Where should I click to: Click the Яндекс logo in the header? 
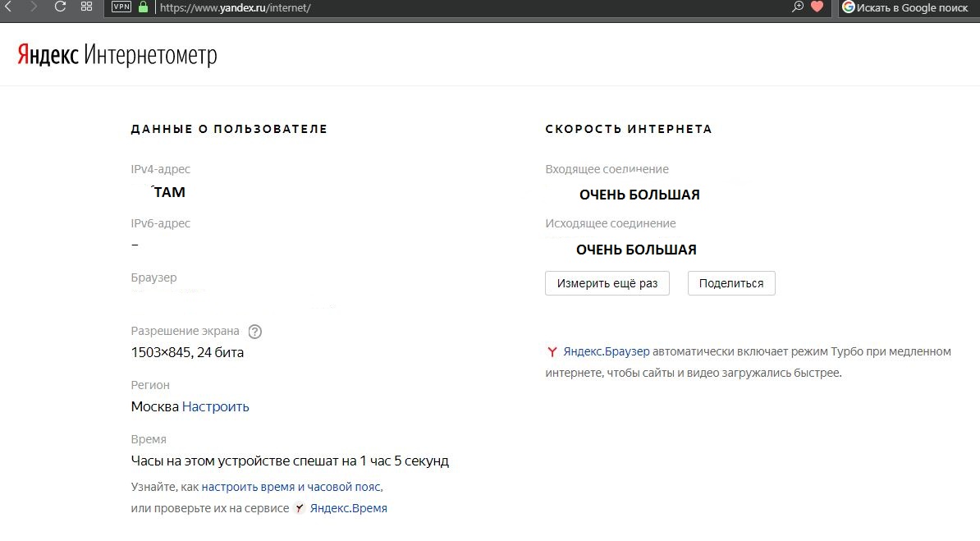click(x=48, y=55)
